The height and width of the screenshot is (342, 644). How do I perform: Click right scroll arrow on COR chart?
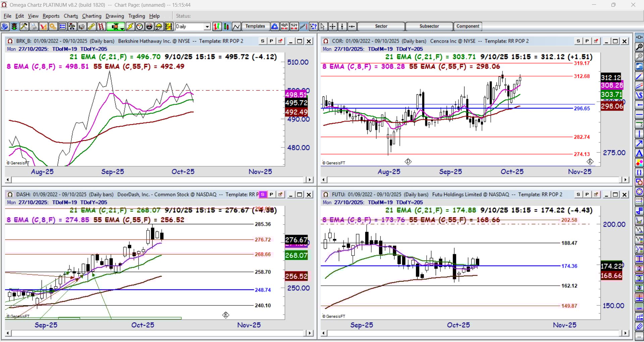coord(625,180)
